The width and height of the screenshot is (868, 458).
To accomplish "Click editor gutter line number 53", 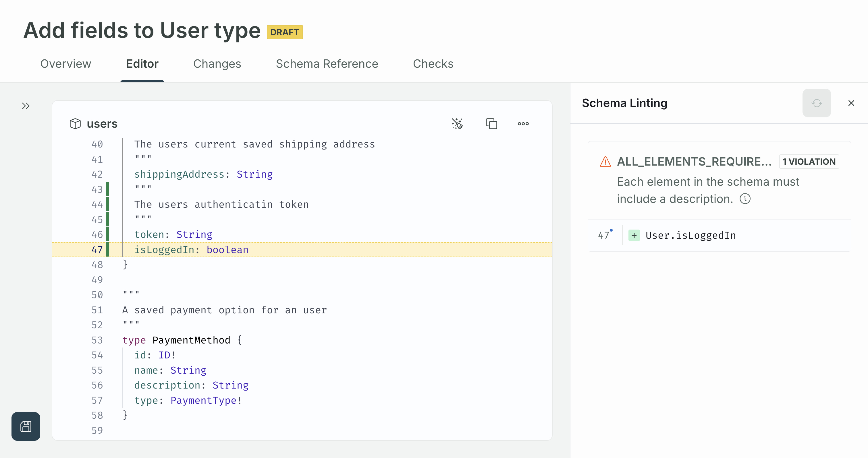I will [97, 340].
